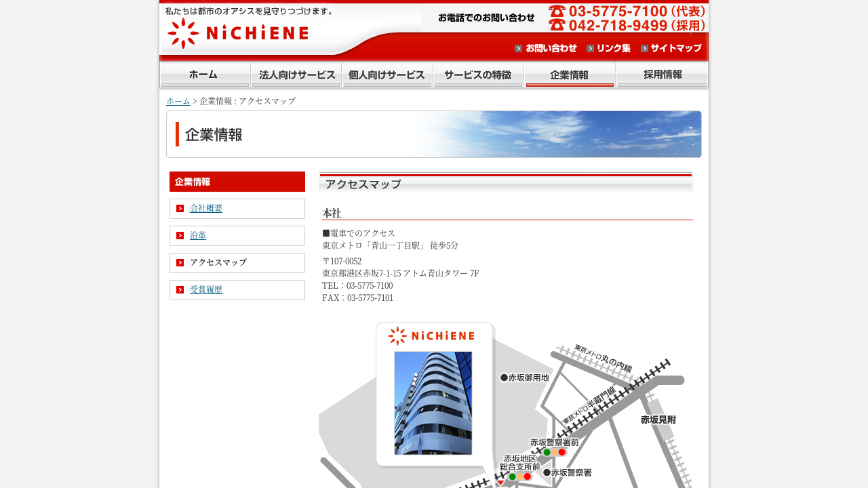Click the 赤坂御用地 map label

(525, 378)
